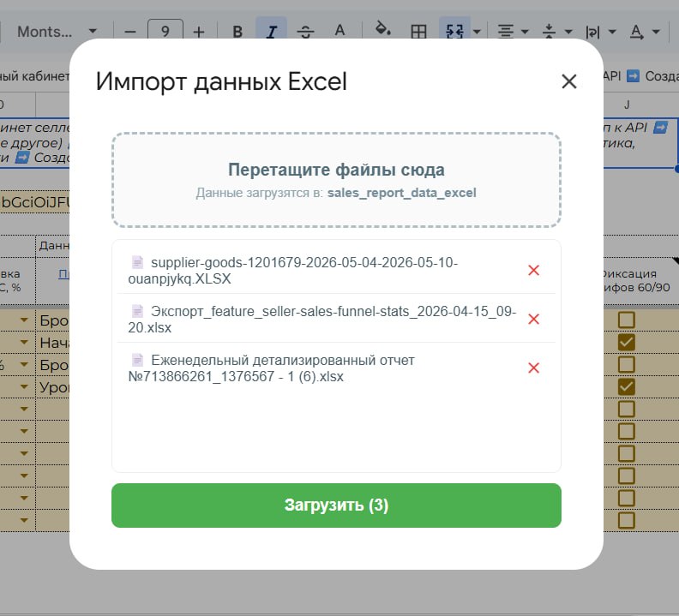Click the file icon beside Еженедельный отчет file
Screen dimensions: 679x616
pyautogui.click(x=137, y=360)
